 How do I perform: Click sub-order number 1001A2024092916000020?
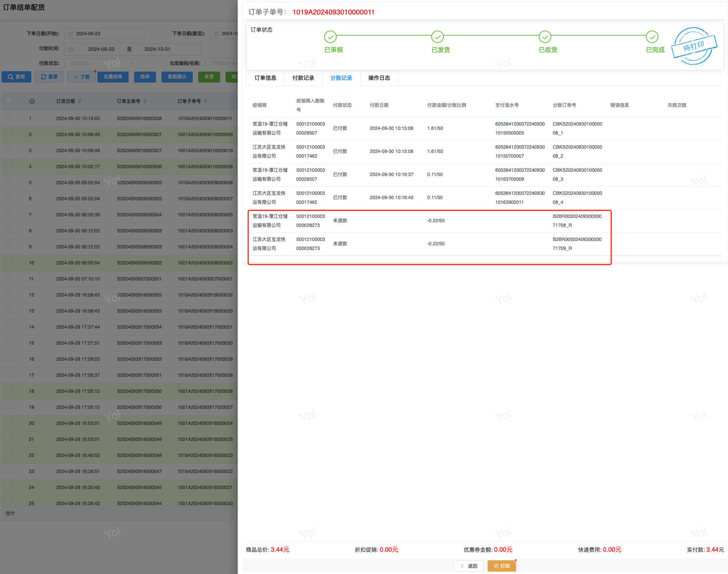205,504
